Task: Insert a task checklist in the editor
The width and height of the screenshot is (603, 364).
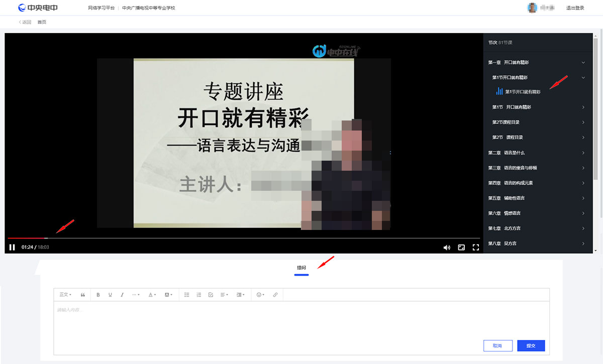Action: click(x=211, y=295)
